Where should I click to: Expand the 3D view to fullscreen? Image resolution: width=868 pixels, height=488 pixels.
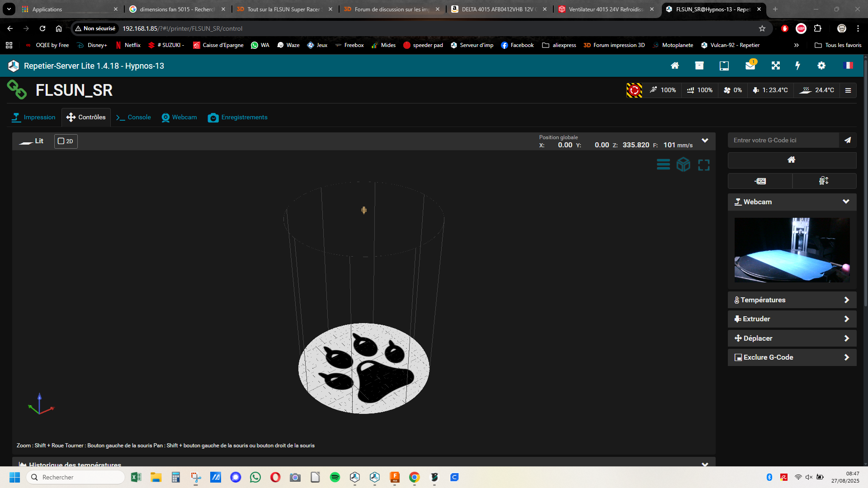pyautogui.click(x=703, y=165)
